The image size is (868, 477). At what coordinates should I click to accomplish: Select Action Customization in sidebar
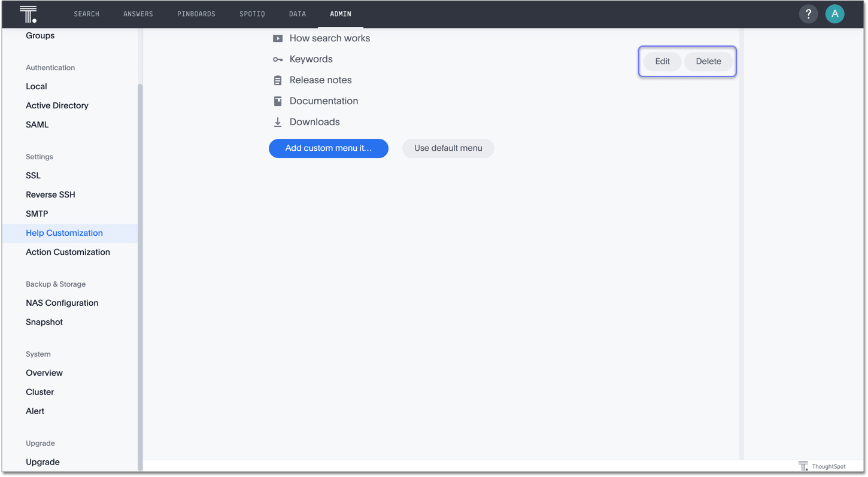coord(68,252)
